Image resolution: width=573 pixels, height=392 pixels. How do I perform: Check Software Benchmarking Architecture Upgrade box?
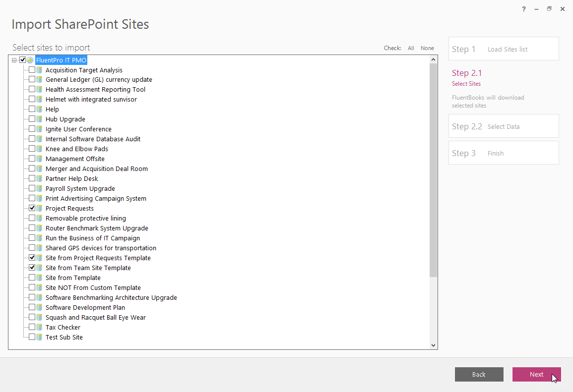tap(32, 297)
